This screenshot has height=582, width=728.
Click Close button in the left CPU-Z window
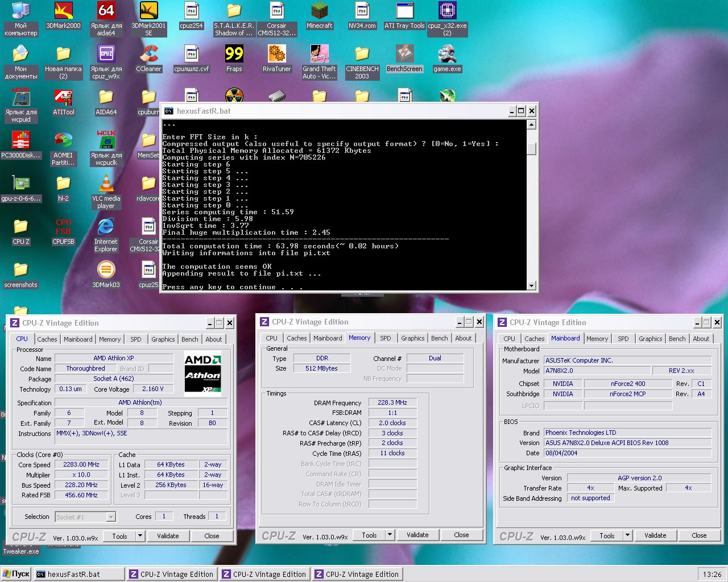click(x=212, y=536)
